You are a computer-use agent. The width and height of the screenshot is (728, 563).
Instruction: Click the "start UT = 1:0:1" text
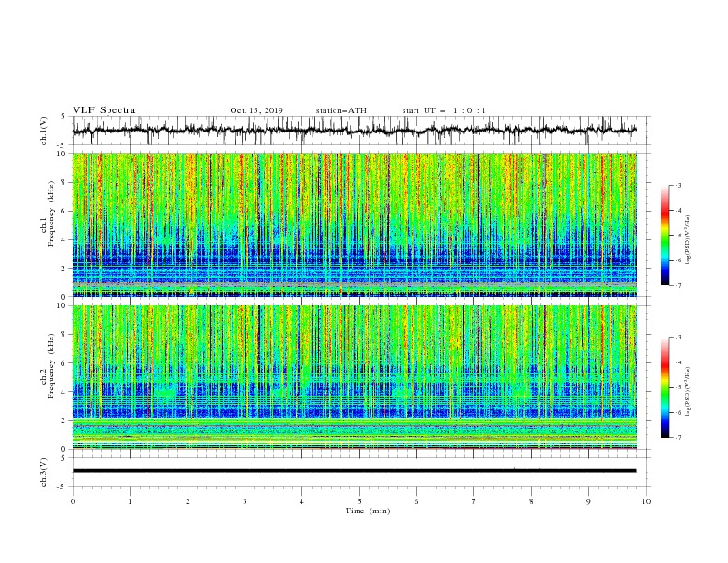(444, 110)
